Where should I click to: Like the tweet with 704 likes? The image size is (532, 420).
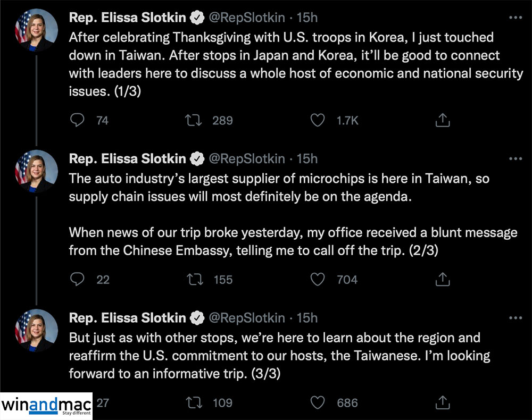(x=318, y=279)
